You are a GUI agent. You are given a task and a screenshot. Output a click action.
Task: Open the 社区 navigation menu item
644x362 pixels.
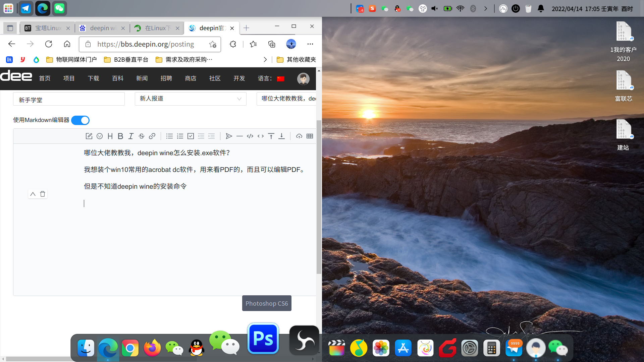point(215,78)
